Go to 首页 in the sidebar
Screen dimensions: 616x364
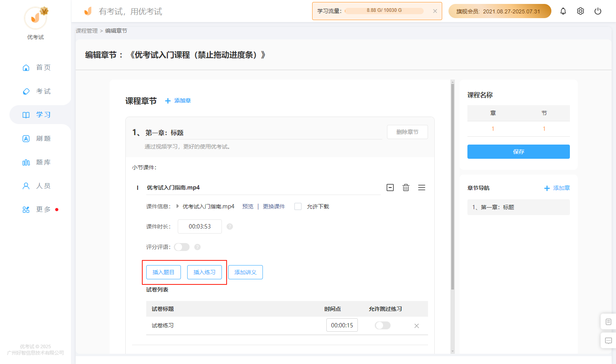36,67
